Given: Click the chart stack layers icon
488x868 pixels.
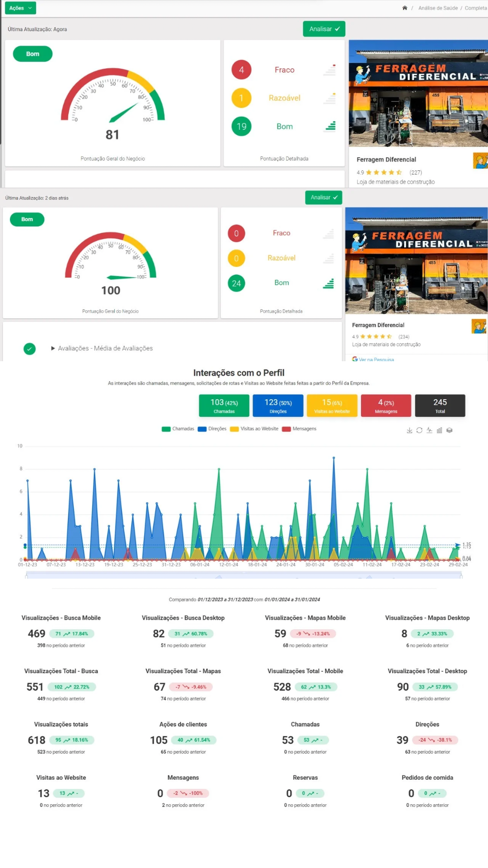Looking at the screenshot, I should click(449, 430).
